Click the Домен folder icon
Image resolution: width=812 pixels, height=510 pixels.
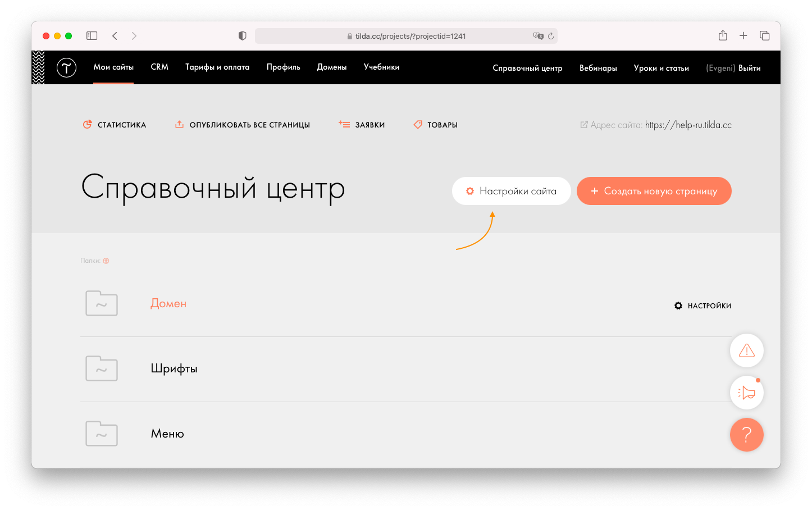102,303
